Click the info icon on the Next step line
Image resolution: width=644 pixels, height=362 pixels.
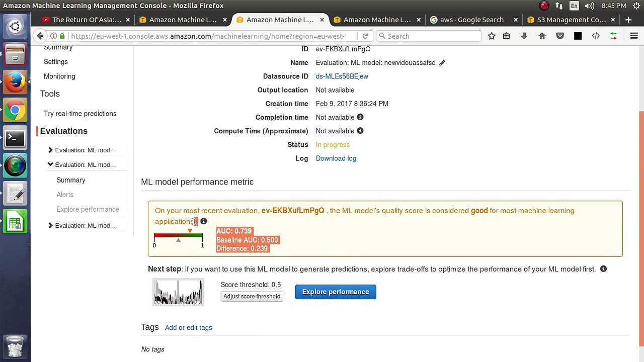pyautogui.click(x=603, y=269)
